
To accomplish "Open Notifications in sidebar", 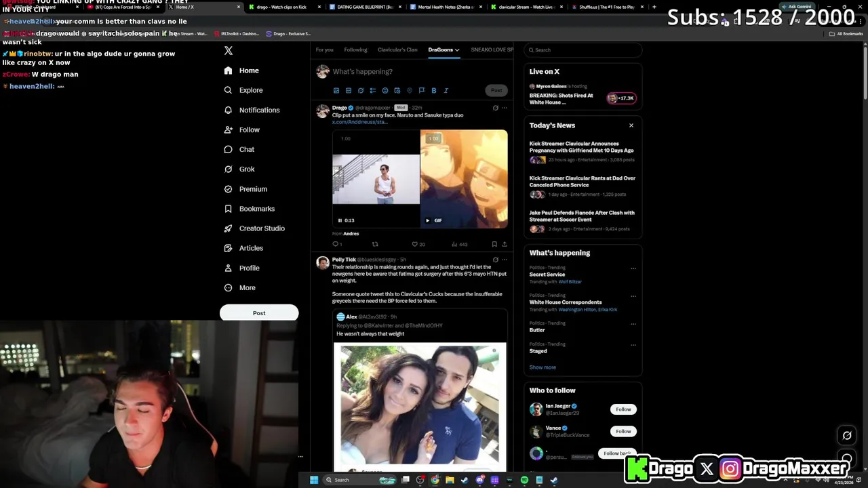I will point(252,110).
